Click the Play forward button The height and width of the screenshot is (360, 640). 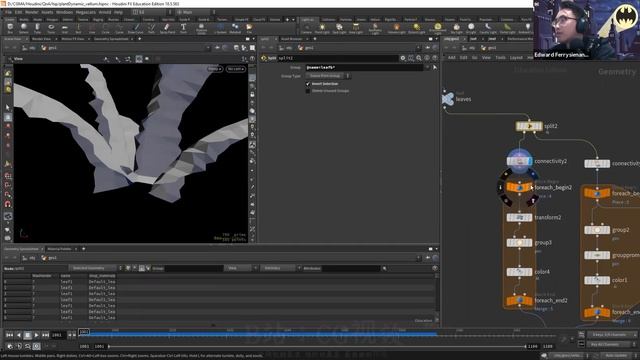pos(36,335)
